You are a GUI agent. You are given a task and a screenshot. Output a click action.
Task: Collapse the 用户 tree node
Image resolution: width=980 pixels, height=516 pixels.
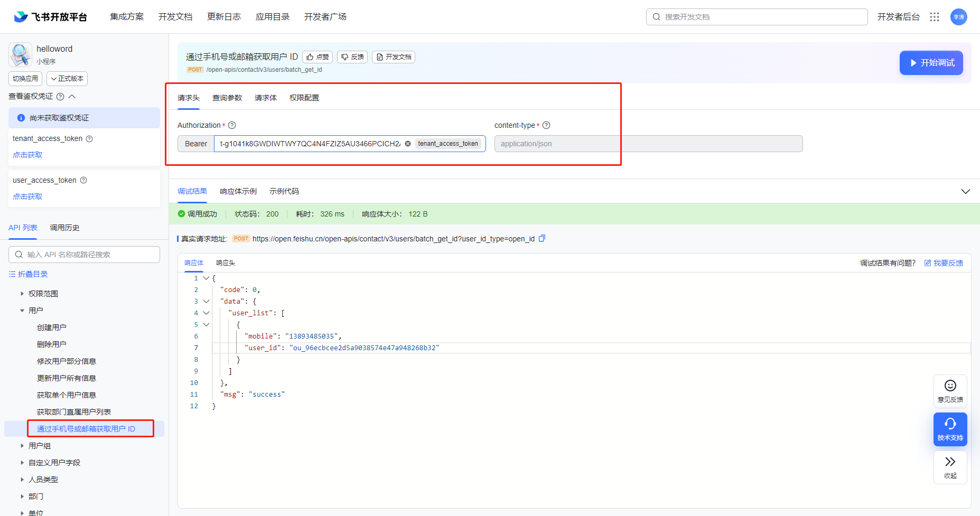click(x=22, y=310)
